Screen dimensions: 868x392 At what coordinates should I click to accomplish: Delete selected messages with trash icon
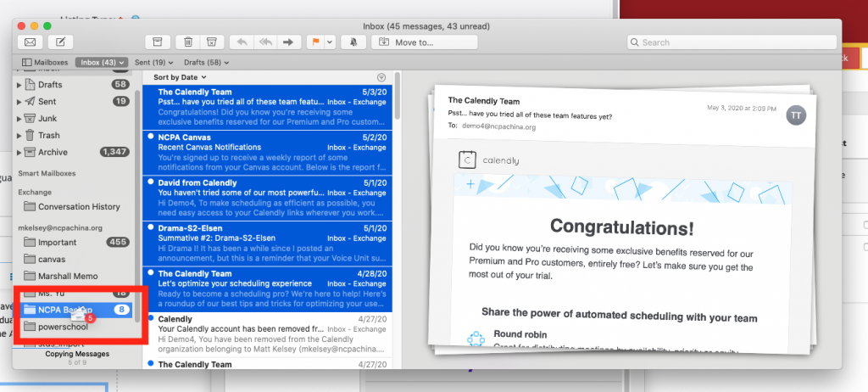point(187,42)
